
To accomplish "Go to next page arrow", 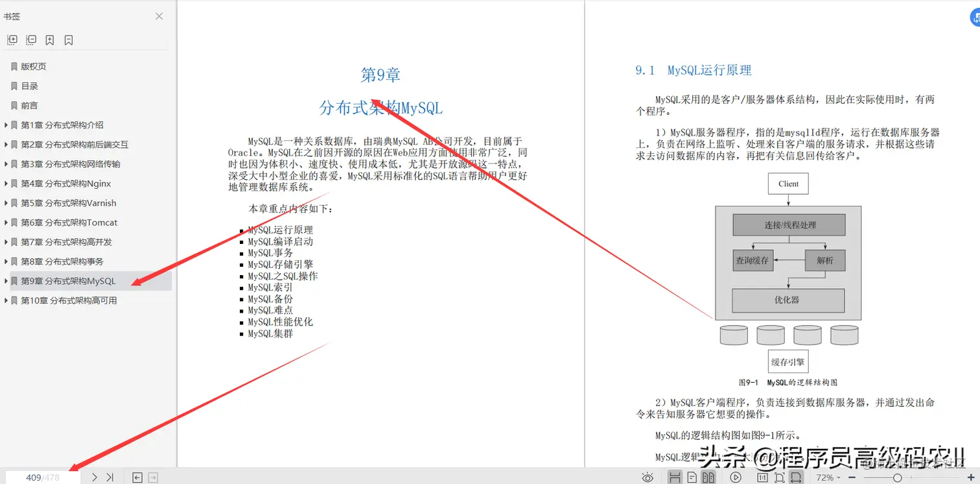I will (95, 478).
